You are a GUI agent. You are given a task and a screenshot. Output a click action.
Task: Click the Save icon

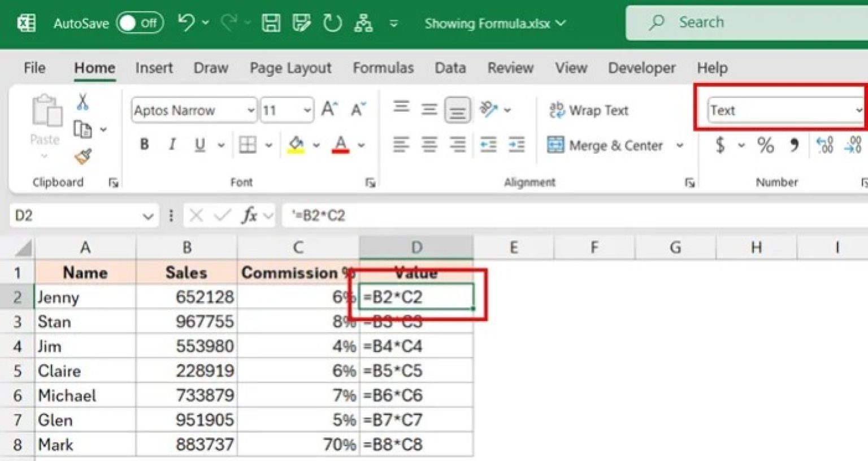(x=271, y=23)
